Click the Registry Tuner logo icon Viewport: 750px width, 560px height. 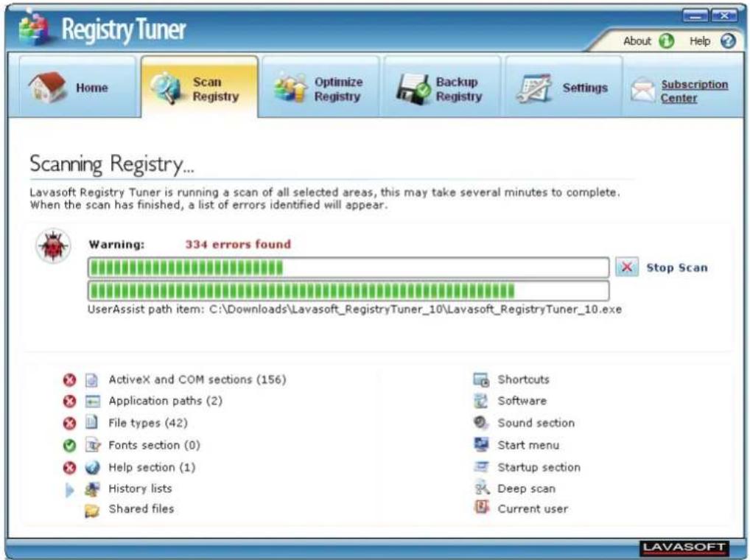35,29
